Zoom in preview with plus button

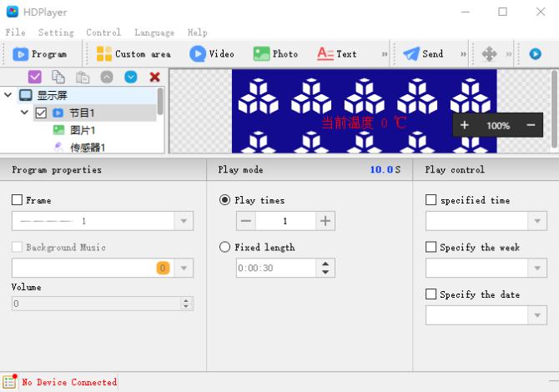point(465,125)
